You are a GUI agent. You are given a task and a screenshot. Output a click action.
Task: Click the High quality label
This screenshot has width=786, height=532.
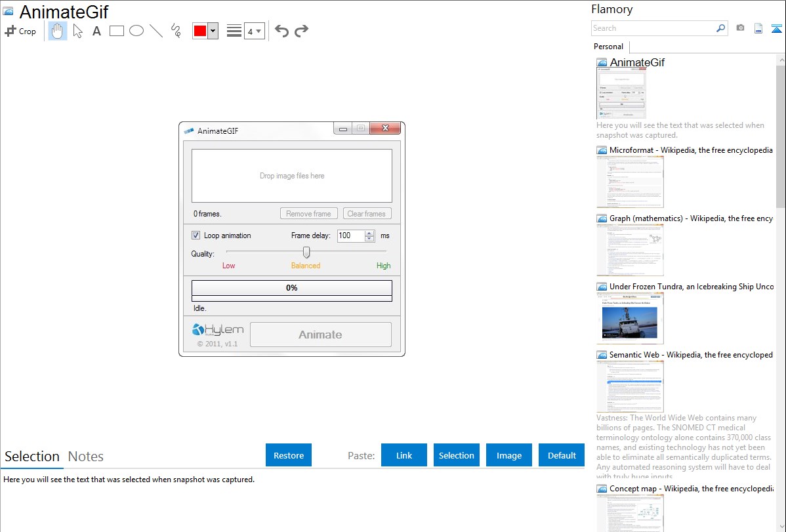(x=383, y=266)
